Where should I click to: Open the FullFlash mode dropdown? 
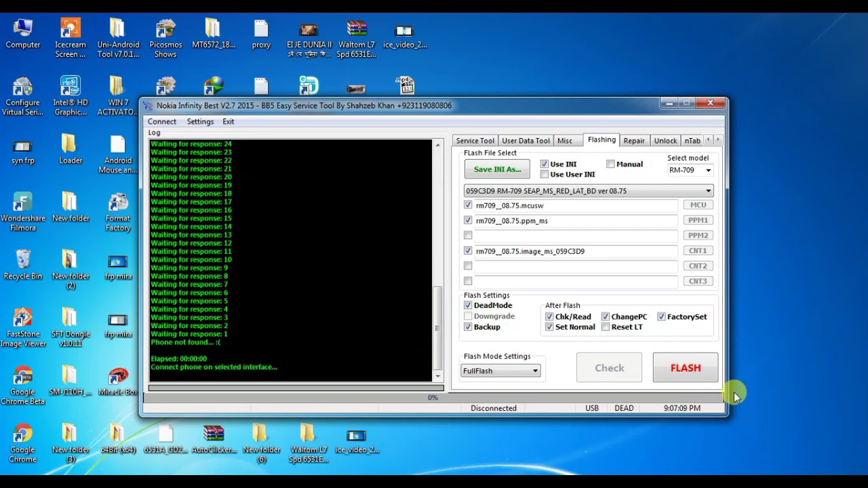500,371
